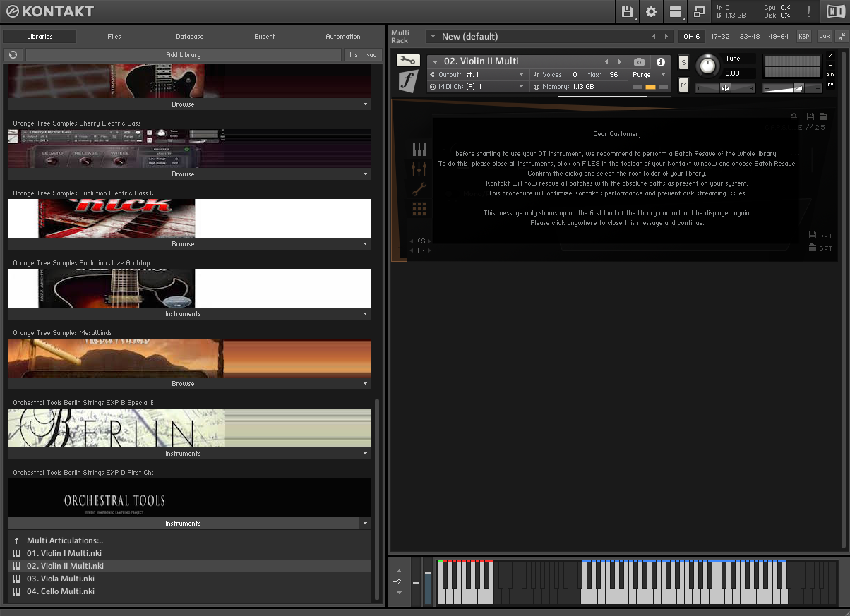Screen dimensions: 850x616
Task: Click the top save disk icon in the instrument
Action: tap(810, 116)
